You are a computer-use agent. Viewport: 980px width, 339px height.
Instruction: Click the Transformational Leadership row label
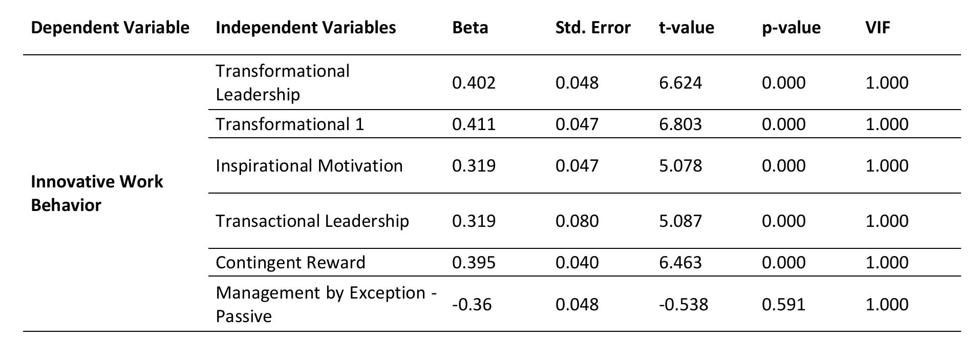(x=283, y=82)
